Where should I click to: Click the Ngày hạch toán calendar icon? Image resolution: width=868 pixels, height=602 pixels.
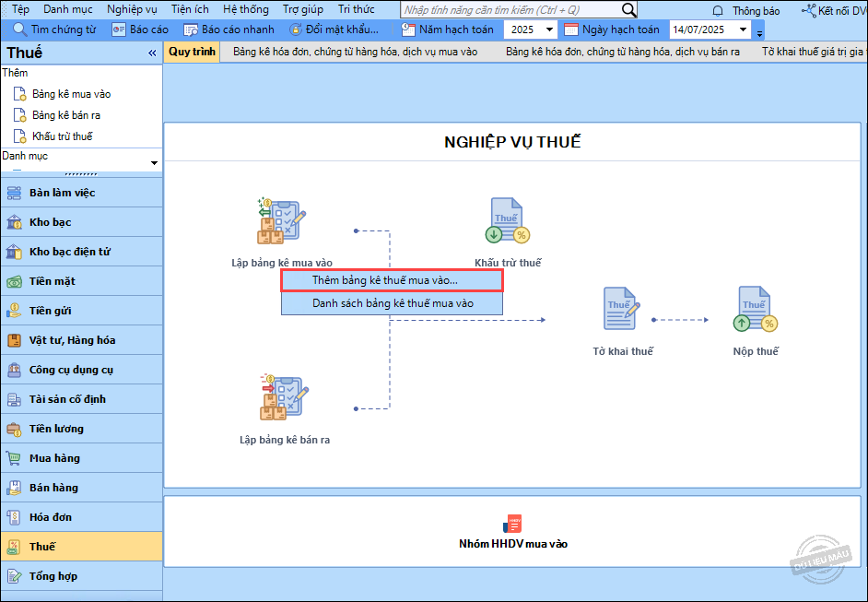coord(570,30)
